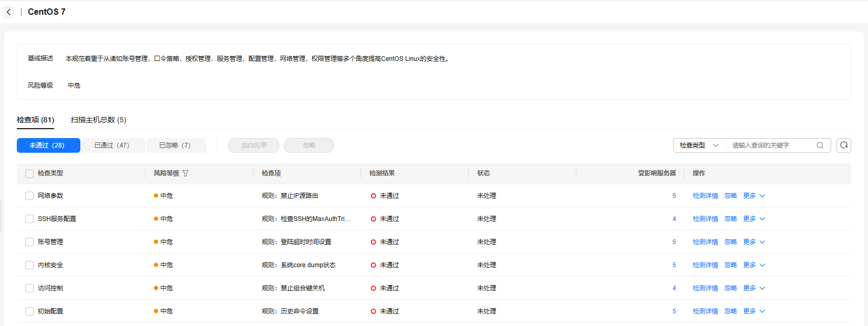Screen dimensions: 868x326
Task: Click the 未处理 status in the 初始配置 row
Action: pyautogui.click(x=487, y=311)
